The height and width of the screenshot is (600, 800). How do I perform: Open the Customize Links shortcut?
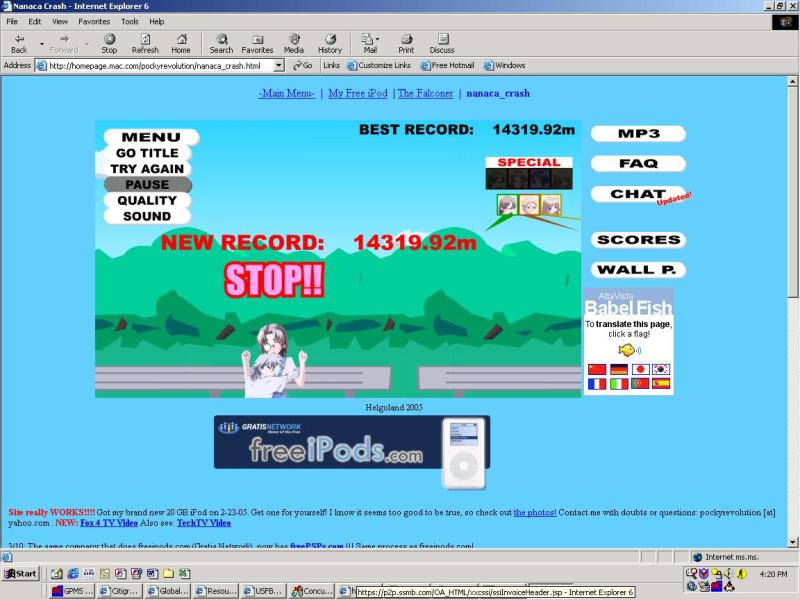pyautogui.click(x=379, y=65)
